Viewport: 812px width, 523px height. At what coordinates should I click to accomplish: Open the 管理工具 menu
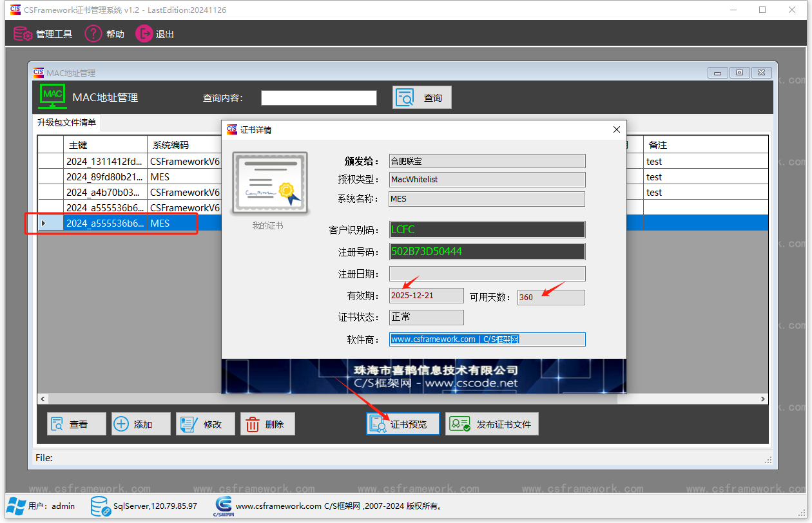(43, 34)
